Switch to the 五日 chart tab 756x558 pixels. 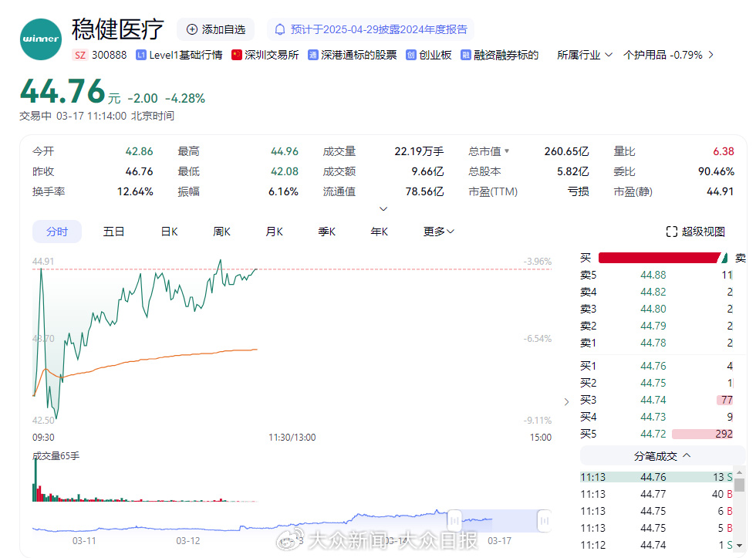(x=114, y=232)
